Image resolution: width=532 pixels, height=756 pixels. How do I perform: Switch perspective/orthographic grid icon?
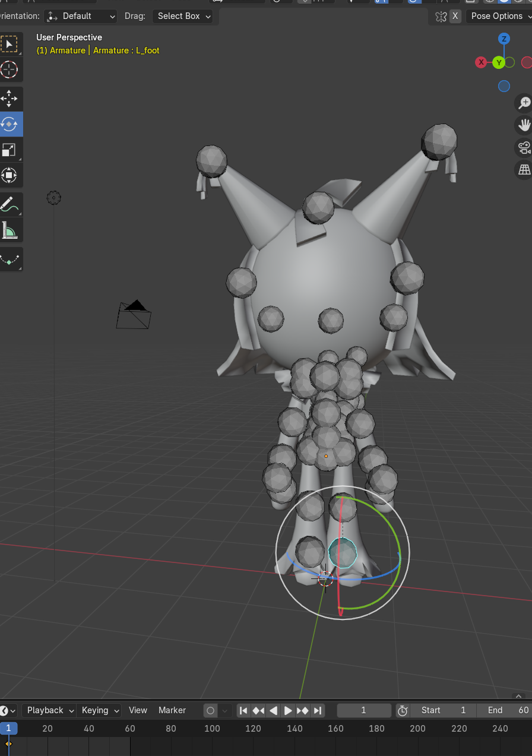pos(524,170)
